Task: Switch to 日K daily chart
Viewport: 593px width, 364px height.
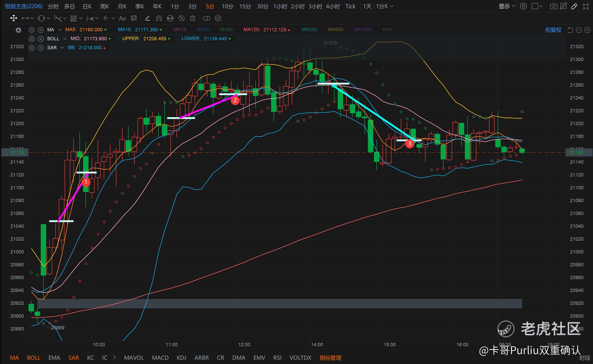Action: click(87, 6)
